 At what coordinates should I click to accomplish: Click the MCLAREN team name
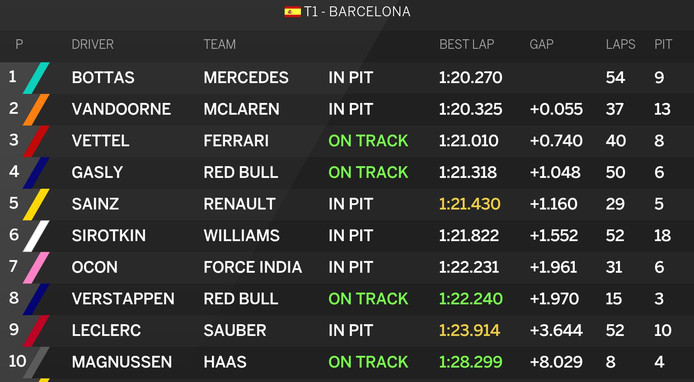pos(242,109)
